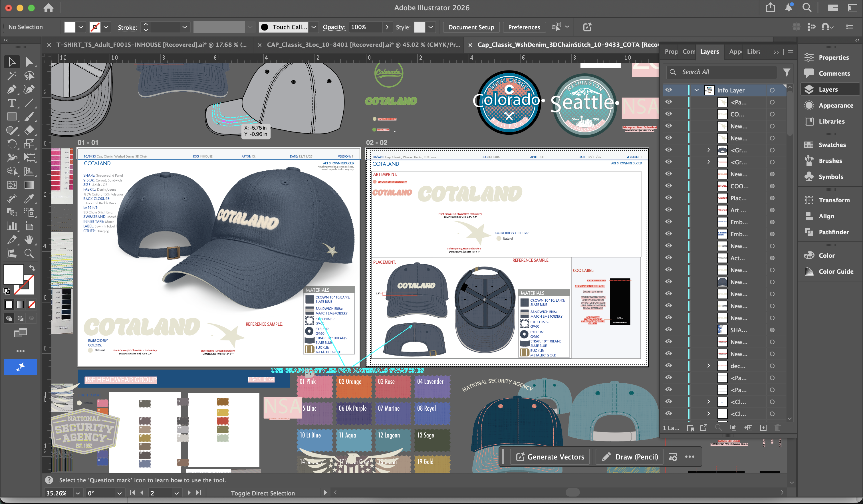863x504 pixels.
Task: Open the Edit Toolbar three dots
Action: coord(20,351)
